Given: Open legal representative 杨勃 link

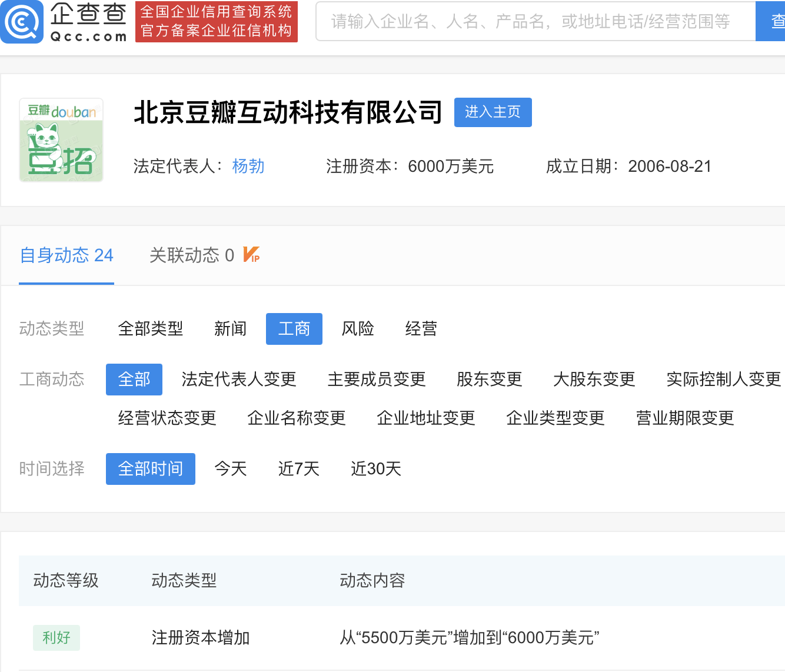Looking at the screenshot, I should coord(248,167).
